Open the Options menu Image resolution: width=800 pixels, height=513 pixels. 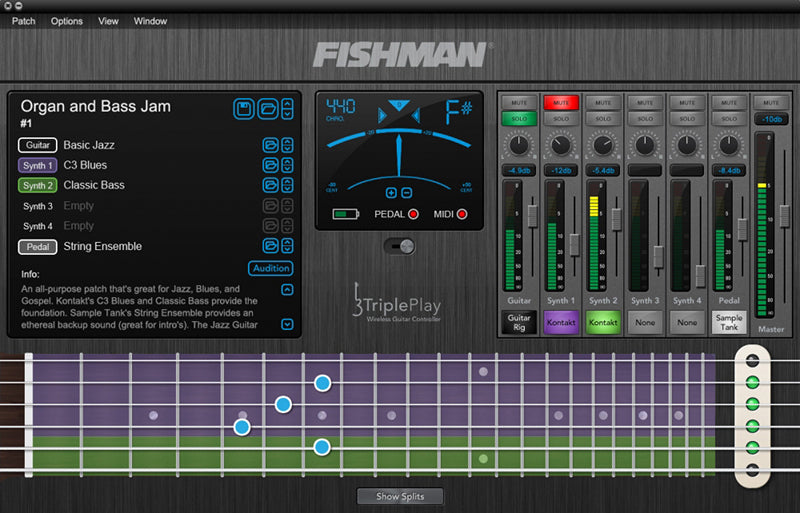tap(67, 21)
